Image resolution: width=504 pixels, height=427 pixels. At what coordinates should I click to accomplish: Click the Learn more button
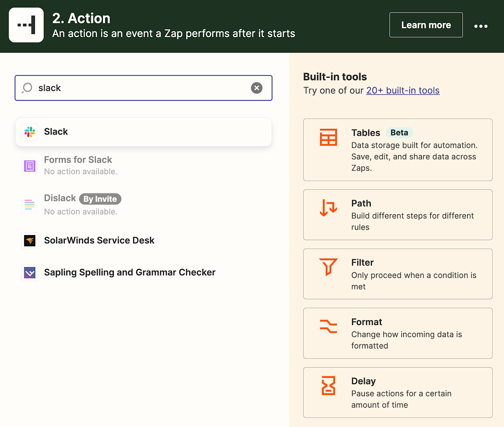coord(426,25)
